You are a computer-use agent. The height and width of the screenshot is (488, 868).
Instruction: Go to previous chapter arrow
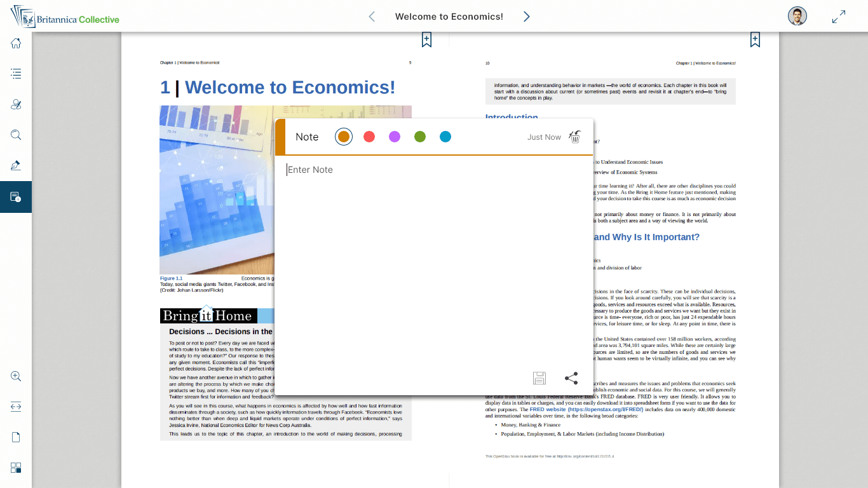[372, 17]
